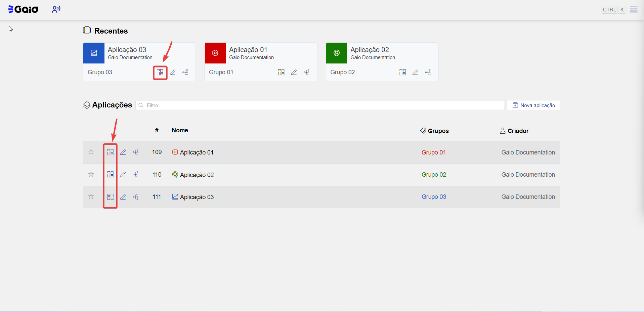Toggle favorite star for Aplicação 02

pyautogui.click(x=91, y=174)
